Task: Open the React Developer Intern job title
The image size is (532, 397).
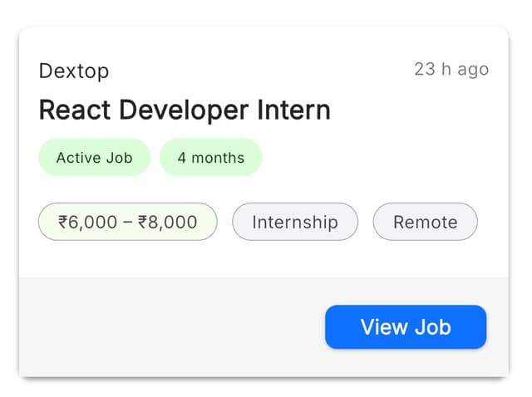Action: pyautogui.click(x=185, y=110)
